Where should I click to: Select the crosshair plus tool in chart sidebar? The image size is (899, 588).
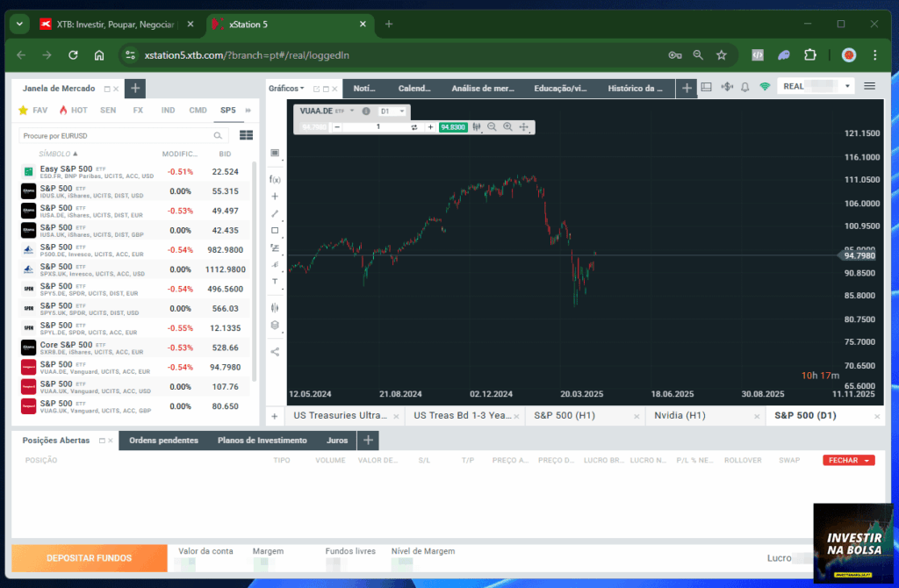pyautogui.click(x=275, y=197)
